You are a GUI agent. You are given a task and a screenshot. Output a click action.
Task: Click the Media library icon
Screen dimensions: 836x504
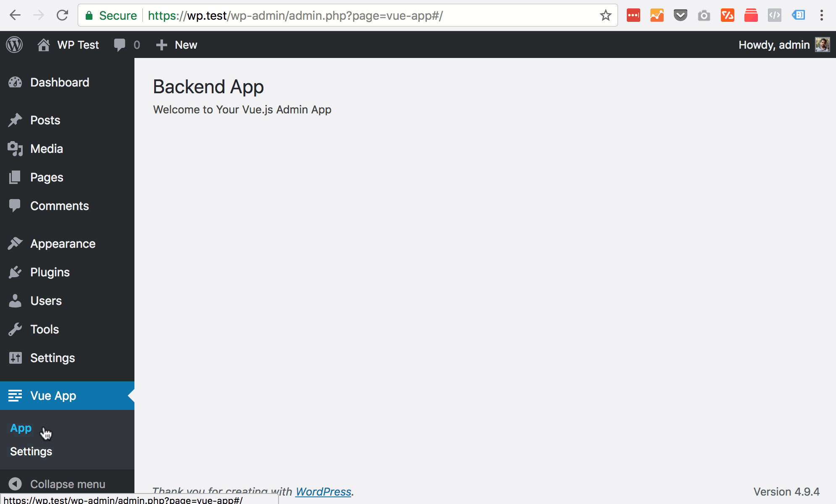pyautogui.click(x=15, y=149)
